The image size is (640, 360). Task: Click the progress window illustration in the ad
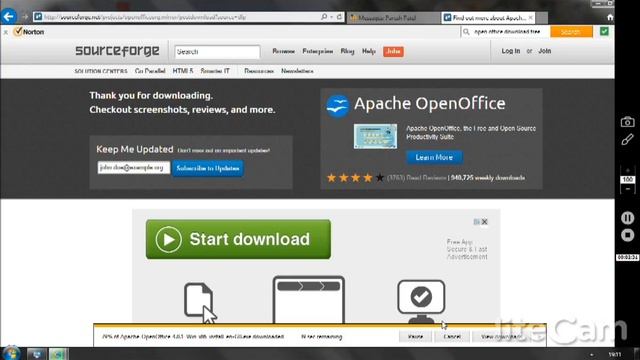click(x=309, y=300)
